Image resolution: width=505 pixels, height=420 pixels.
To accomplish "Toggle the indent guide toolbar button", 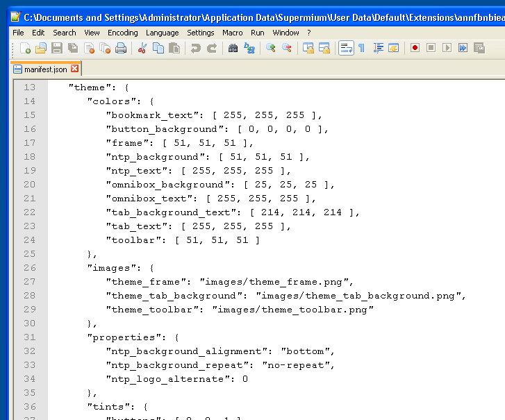I will pos(378,48).
